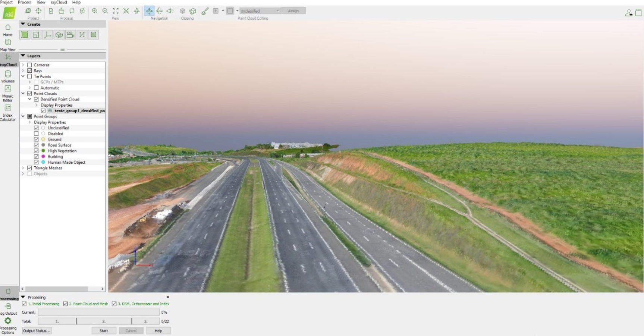
Task: Toggle the Automatic tie points checkbox
Action: pyautogui.click(x=37, y=88)
